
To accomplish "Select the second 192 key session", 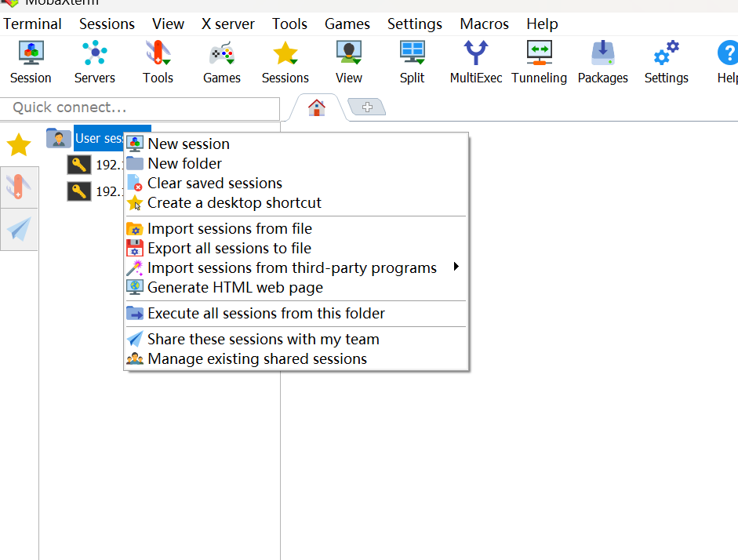I will point(96,191).
